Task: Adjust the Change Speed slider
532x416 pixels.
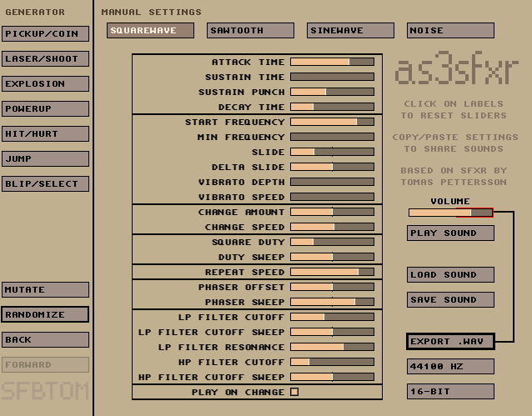Action: tap(333, 227)
